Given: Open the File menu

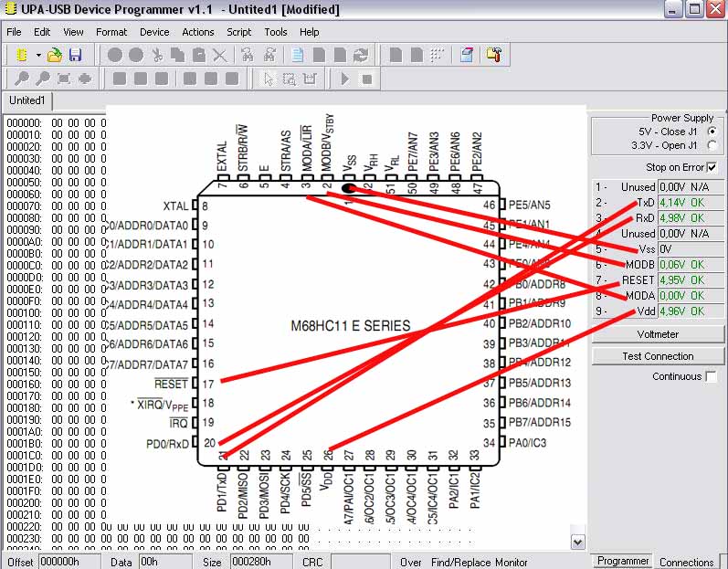Looking at the screenshot, I should [x=14, y=32].
